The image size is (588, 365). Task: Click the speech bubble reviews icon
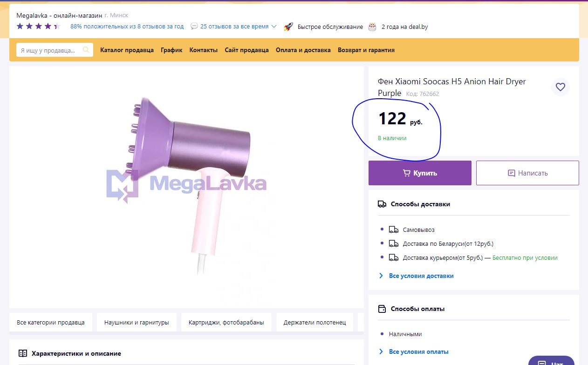(x=194, y=27)
